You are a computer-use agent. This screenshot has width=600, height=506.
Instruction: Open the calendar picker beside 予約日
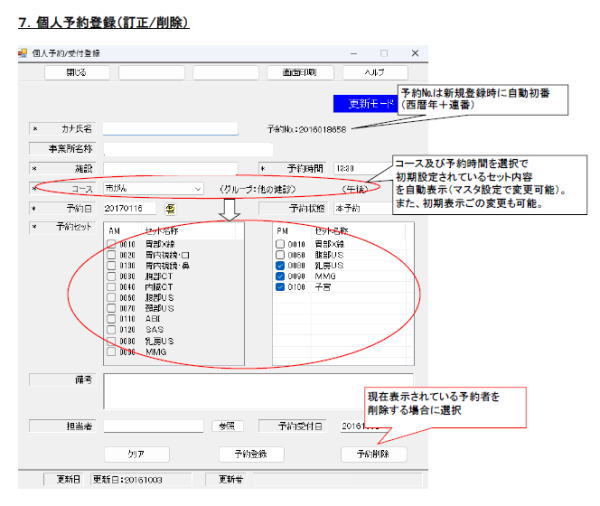coord(170,209)
